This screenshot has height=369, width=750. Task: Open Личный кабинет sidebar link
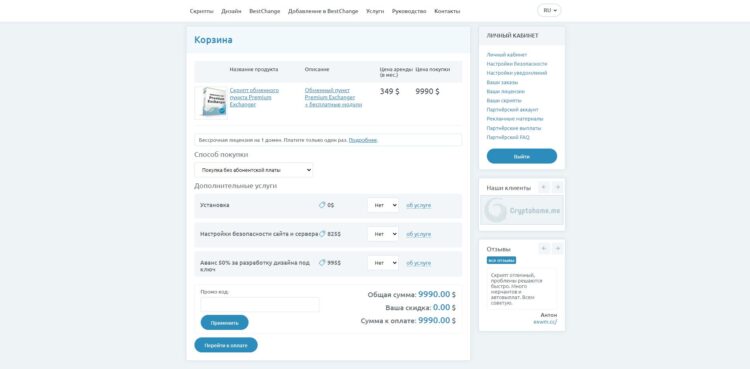507,55
